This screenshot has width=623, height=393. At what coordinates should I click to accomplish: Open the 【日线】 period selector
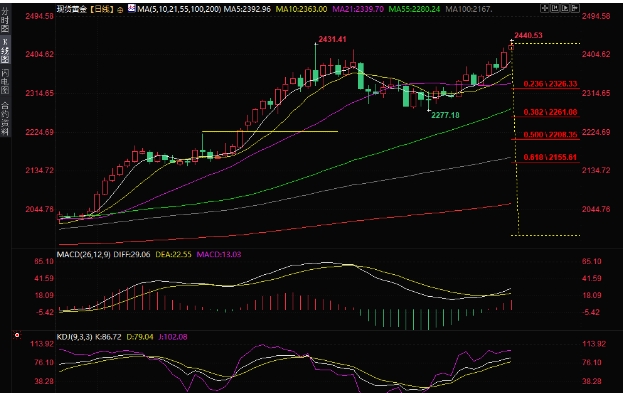click(102, 9)
